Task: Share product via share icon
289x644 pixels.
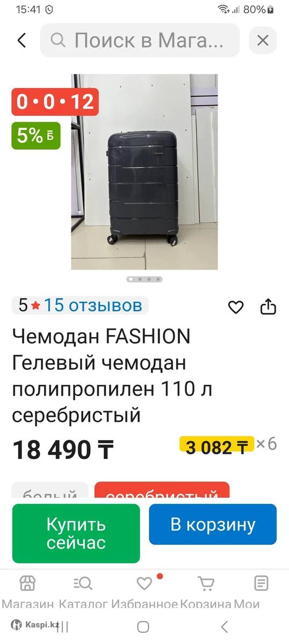Action: 268,306
